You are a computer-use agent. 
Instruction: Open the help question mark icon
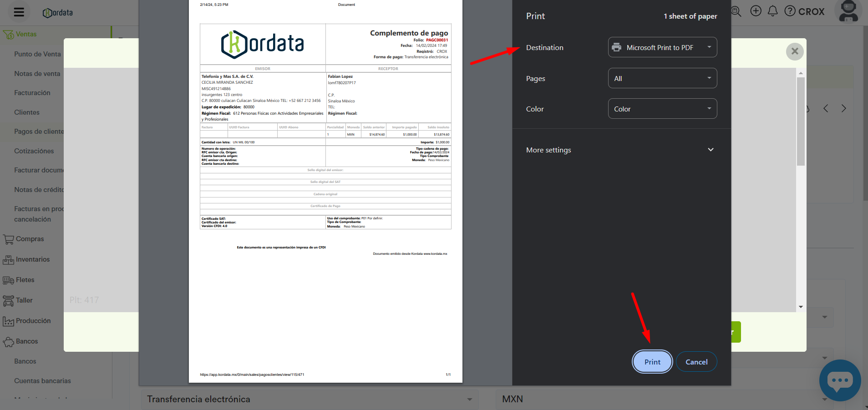(790, 11)
